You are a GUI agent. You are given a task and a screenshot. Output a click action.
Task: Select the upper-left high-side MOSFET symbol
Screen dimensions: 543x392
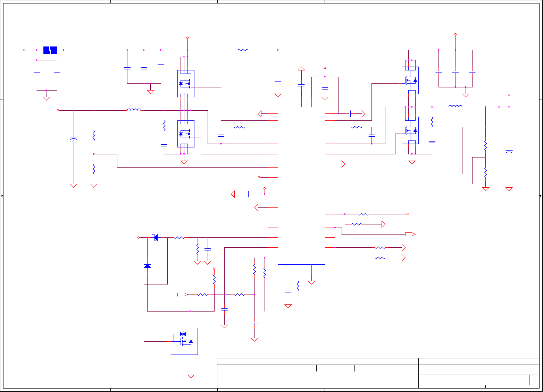[186, 84]
